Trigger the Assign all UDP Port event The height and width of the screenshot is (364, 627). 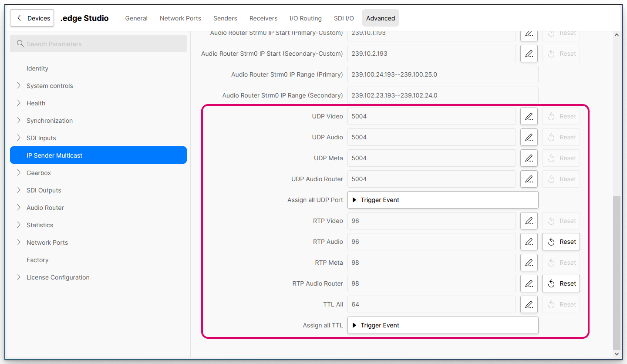(442, 200)
